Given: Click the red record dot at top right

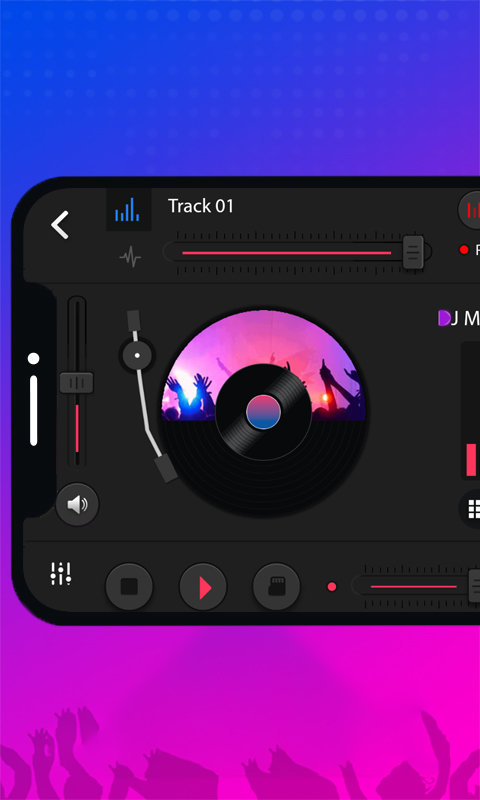Looking at the screenshot, I should [464, 249].
